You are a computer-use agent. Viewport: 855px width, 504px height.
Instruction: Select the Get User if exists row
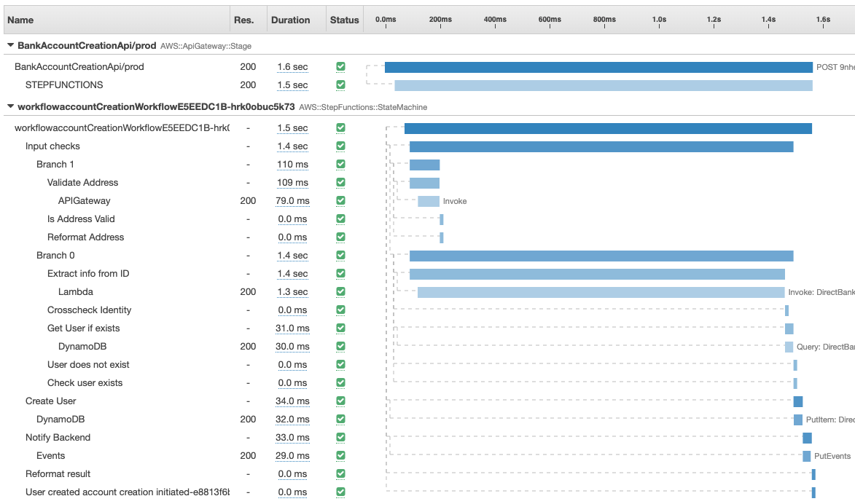pos(83,328)
